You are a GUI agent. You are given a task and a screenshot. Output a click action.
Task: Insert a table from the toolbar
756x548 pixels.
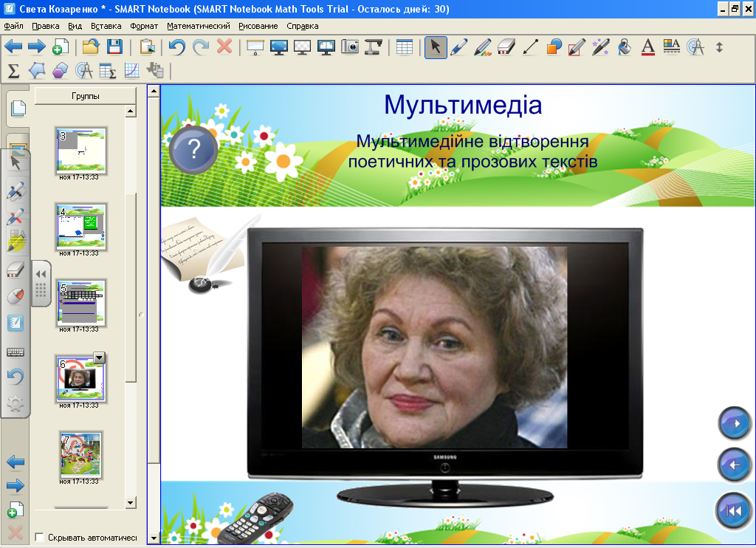pyautogui.click(x=404, y=47)
